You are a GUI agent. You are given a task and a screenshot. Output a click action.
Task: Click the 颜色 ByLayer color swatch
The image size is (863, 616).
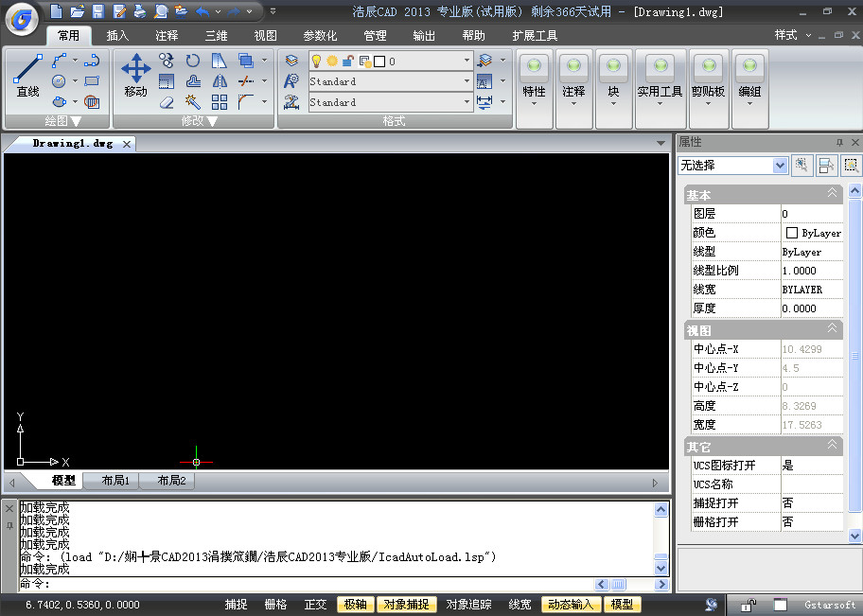[792, 233]
